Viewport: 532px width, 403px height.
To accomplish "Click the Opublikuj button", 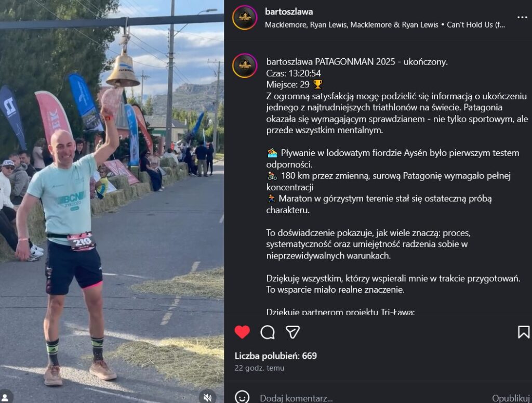I will (511, 398).
